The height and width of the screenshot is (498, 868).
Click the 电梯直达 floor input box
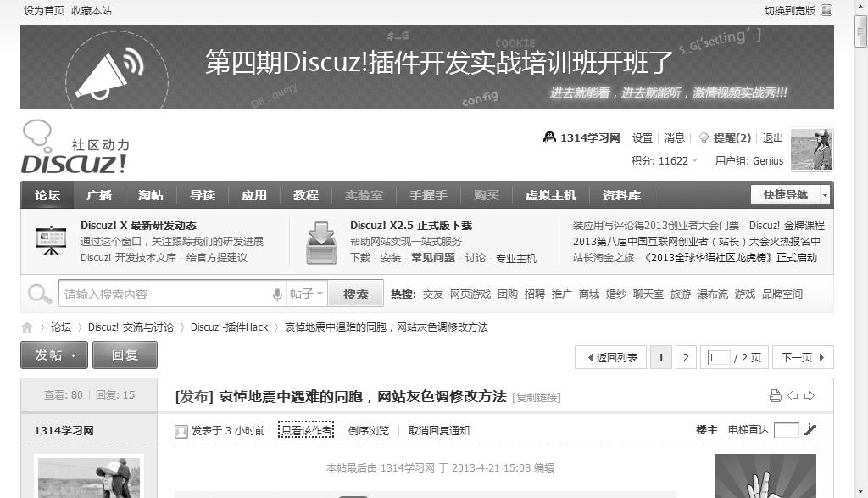click(786, 430)
